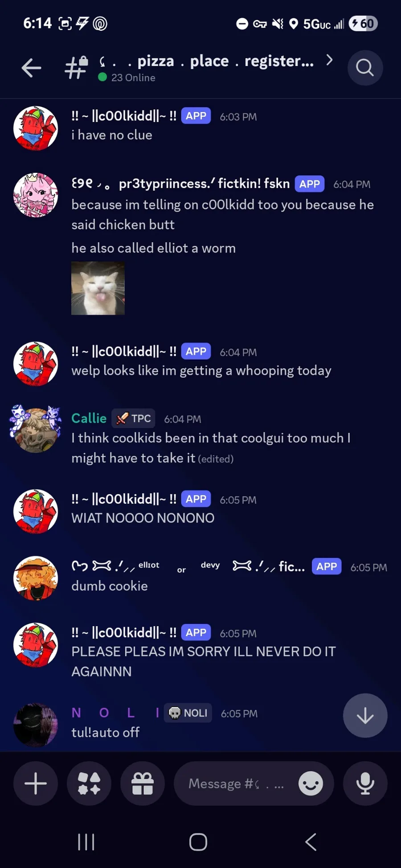Open the pizza place register channel title
Viewport: 401px width, 868px height.
click(207, 61)
